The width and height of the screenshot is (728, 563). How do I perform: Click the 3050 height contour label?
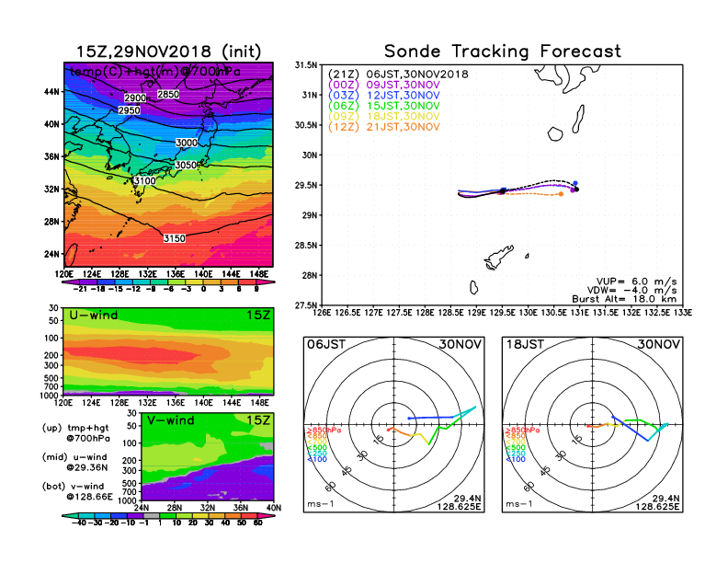186,165
